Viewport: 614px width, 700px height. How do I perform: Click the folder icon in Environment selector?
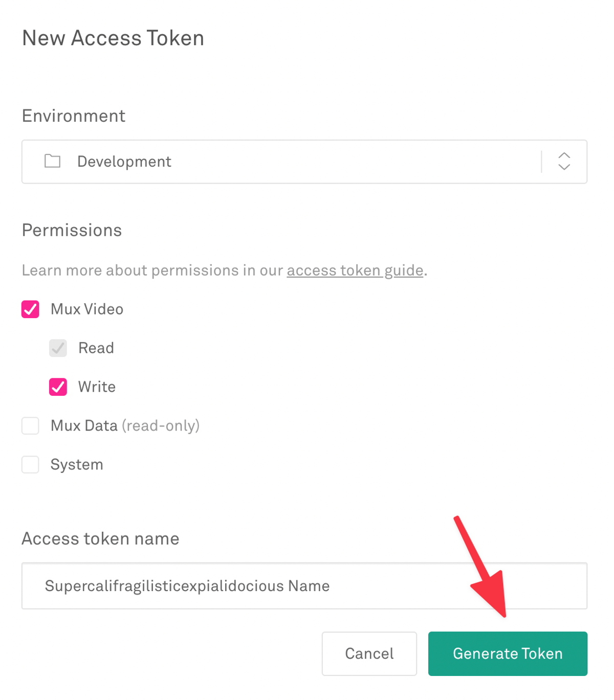pyautogui.click(x=52, y=162)
